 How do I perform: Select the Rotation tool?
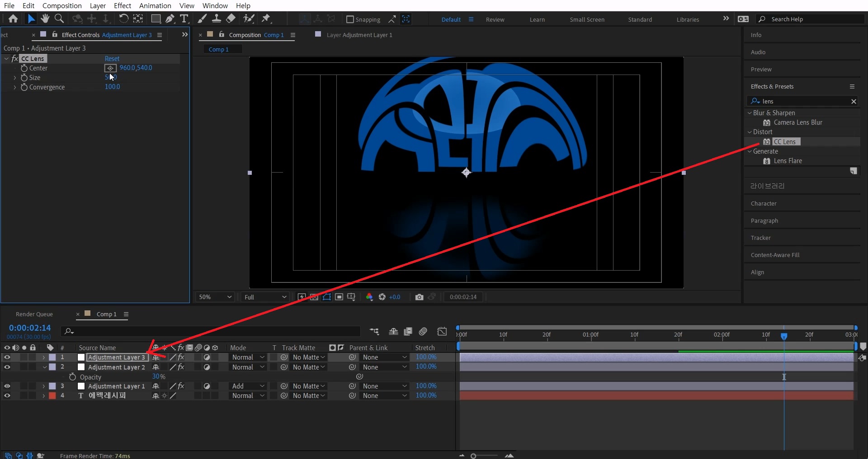point(123,19)
